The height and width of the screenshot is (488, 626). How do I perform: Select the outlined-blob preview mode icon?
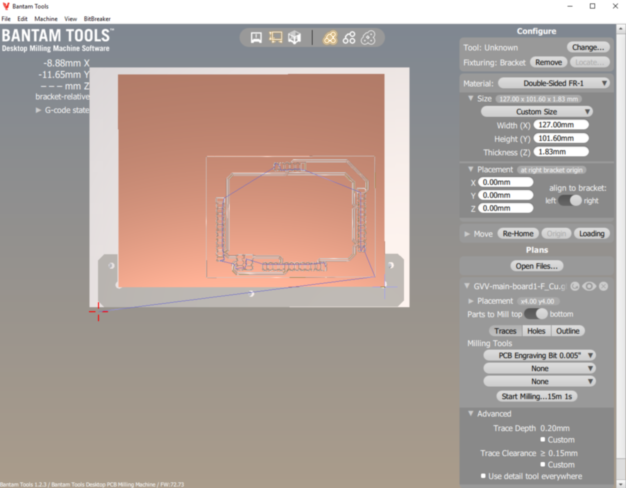(x=368, y=38)
